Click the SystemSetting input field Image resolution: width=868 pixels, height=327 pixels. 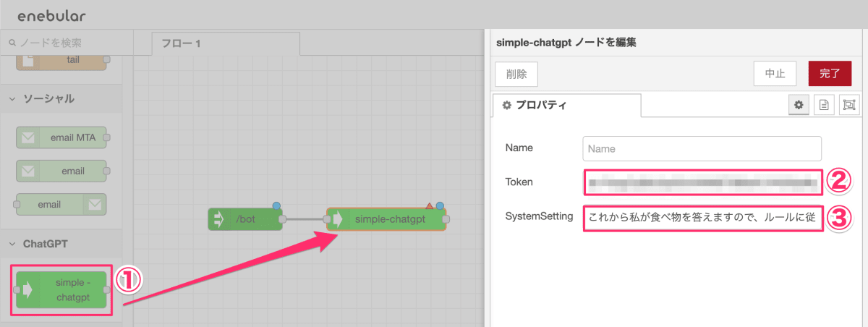(x=703, y=217)
